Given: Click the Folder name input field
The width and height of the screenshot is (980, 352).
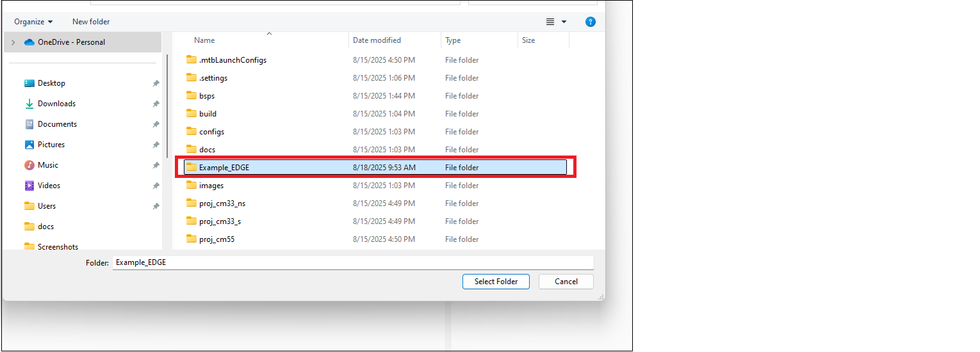Looking at the screenshot, I should (352, 262).
